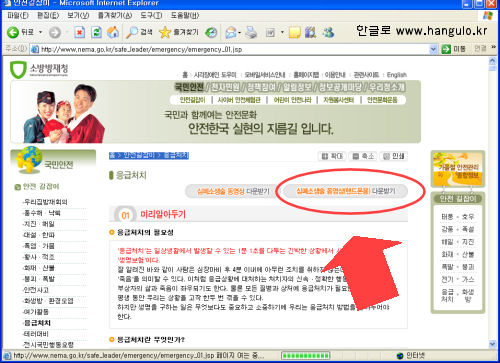Click the yellow Discuss note toolbar icon
Image resolution: width=500 pixels, height=363 pixels.
click(x=295, y=32)
